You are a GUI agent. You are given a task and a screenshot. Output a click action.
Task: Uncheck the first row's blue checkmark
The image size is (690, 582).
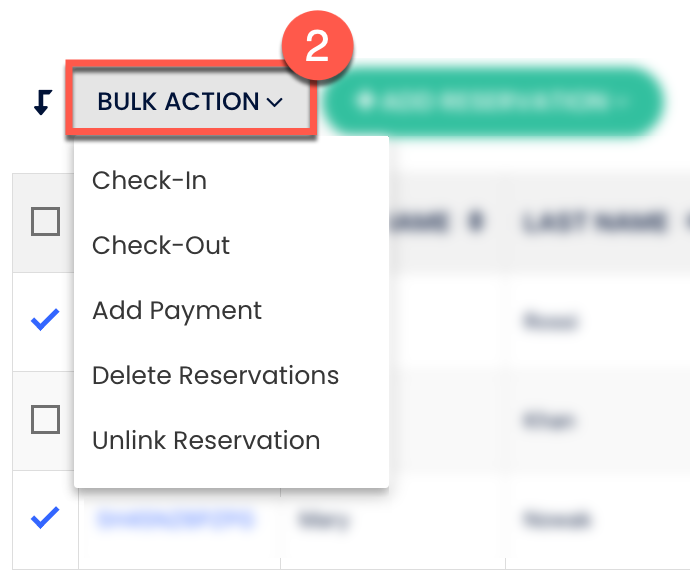[x=45, y=320]
